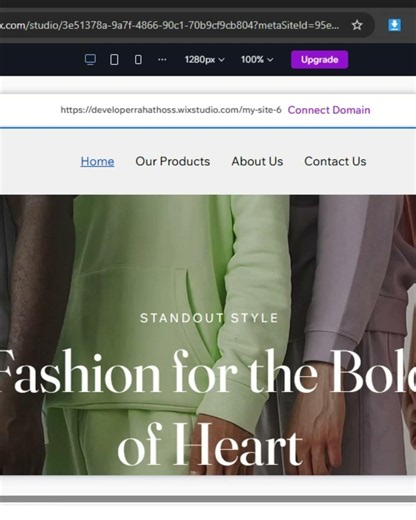Select the Fashion for the Bold headline
The height and width of the screenshot is (520, 416).
point(208,371)
